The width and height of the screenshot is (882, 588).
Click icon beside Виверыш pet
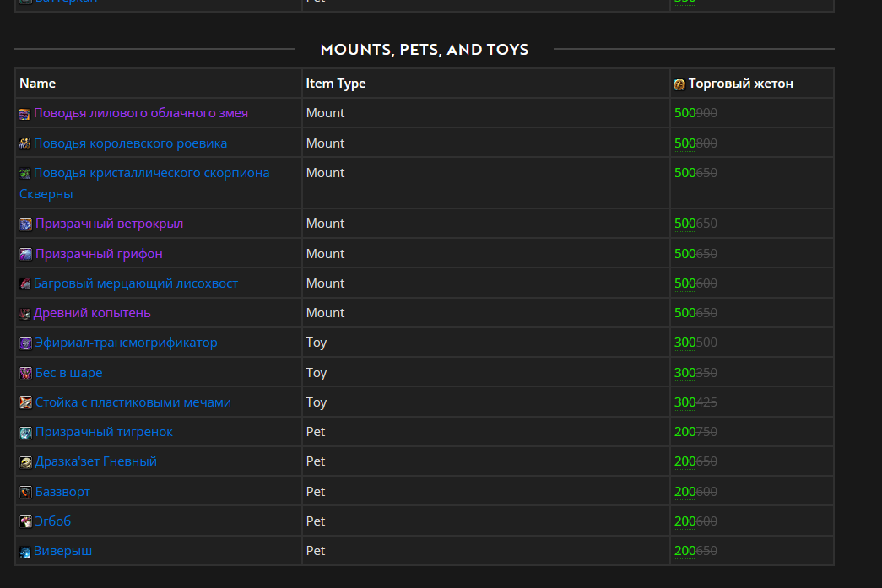pos(25,552)
